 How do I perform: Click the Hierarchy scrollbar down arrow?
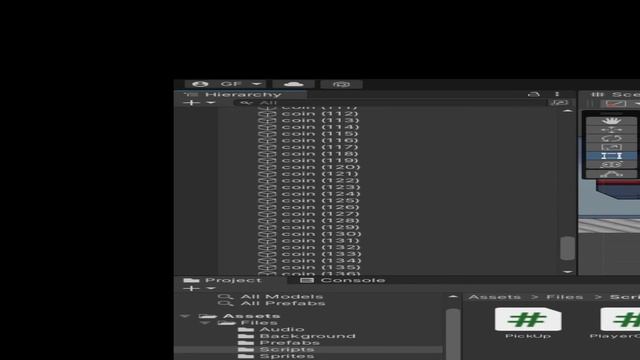pos(568,271)
